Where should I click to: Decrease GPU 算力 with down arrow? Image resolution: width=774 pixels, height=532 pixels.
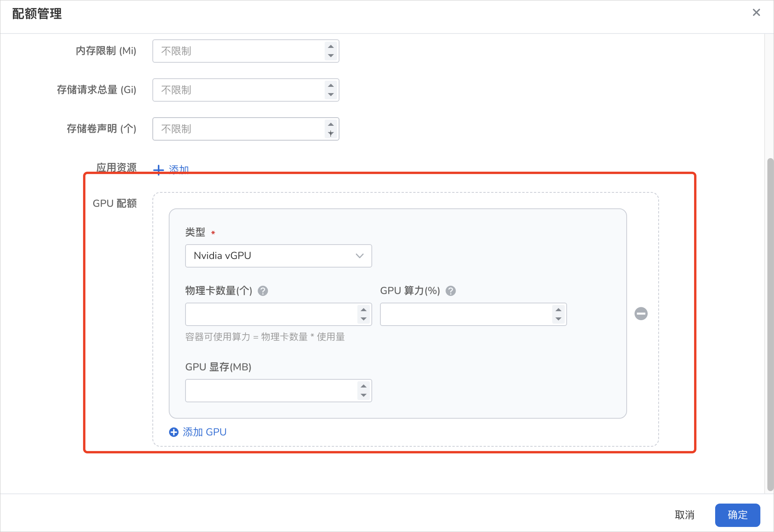pyautogui.click(x=558, y=319)
